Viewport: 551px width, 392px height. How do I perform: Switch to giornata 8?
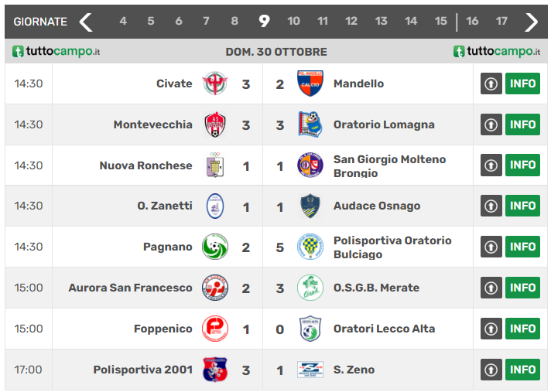pos(234,22)
